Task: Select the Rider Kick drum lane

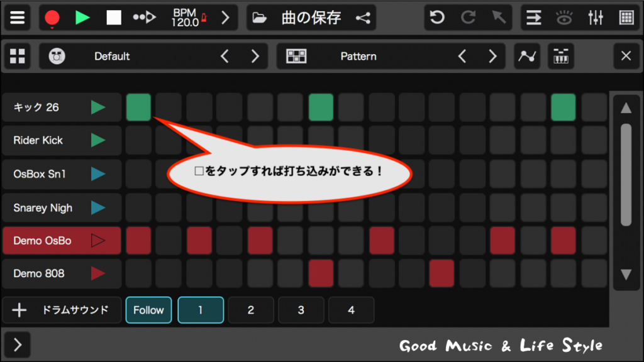Action: pos(62,140)
